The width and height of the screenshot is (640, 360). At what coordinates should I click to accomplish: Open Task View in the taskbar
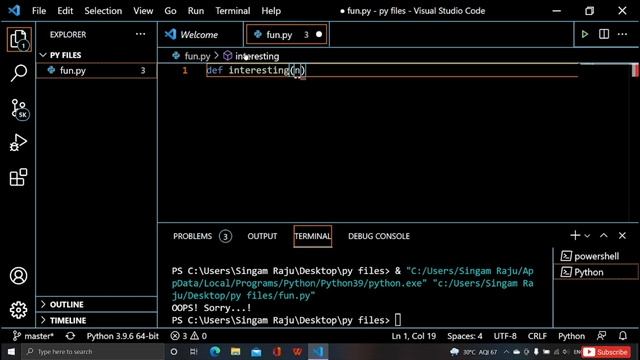(x=194, y=351)
